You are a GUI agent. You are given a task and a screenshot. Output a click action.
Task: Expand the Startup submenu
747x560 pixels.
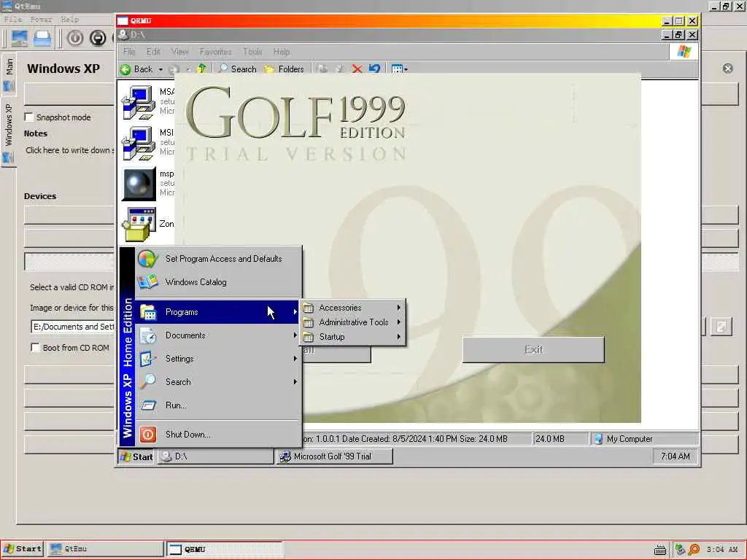352,337
